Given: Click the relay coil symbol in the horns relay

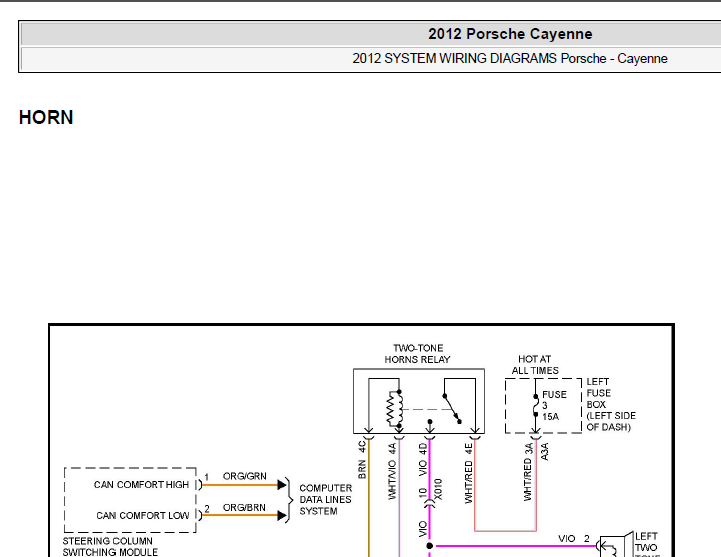Looking at the screenshot, I should [x=395, y=409].
